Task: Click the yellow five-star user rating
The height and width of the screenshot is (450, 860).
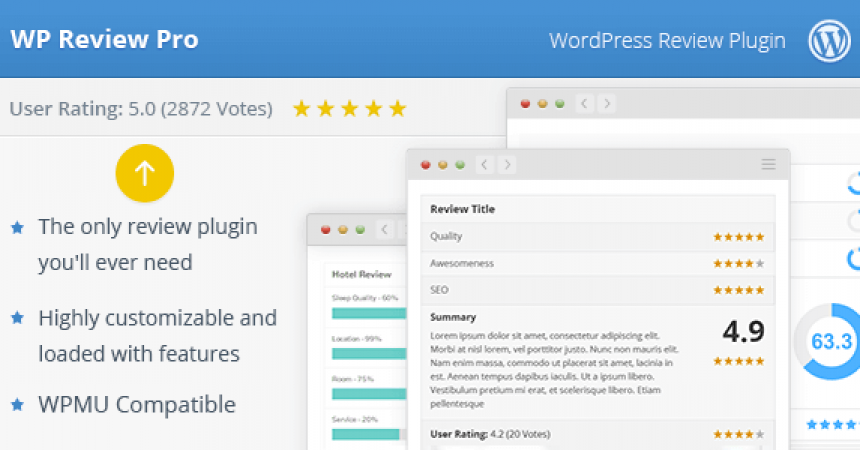Action: [x=349, y=109]
